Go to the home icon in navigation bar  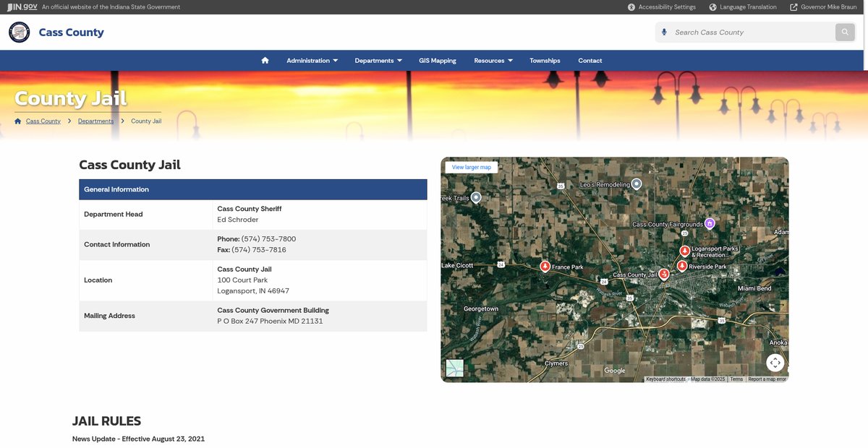click(x=265, y=61)
